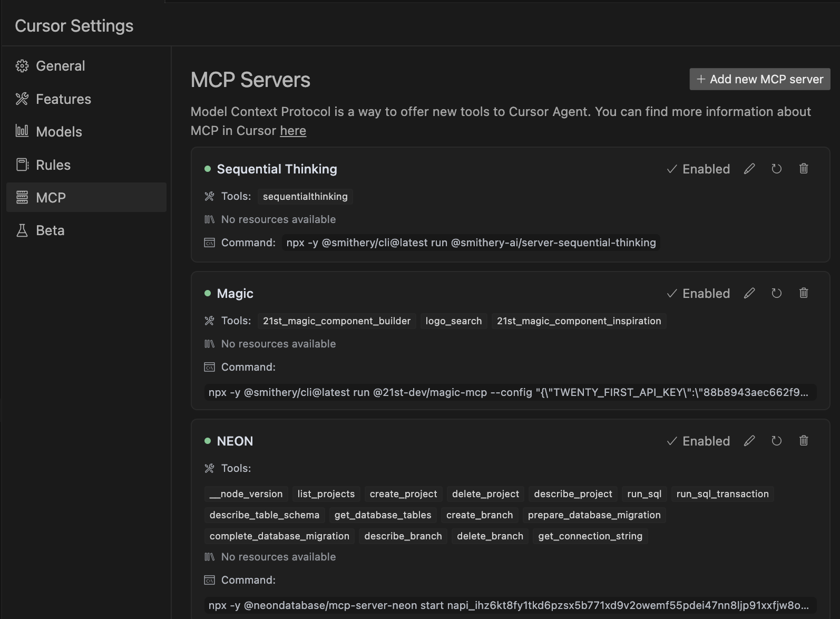This screenshot has width=840, height=619.
Task: Edit the Sequential Thinking server
Action: [749, 169]
